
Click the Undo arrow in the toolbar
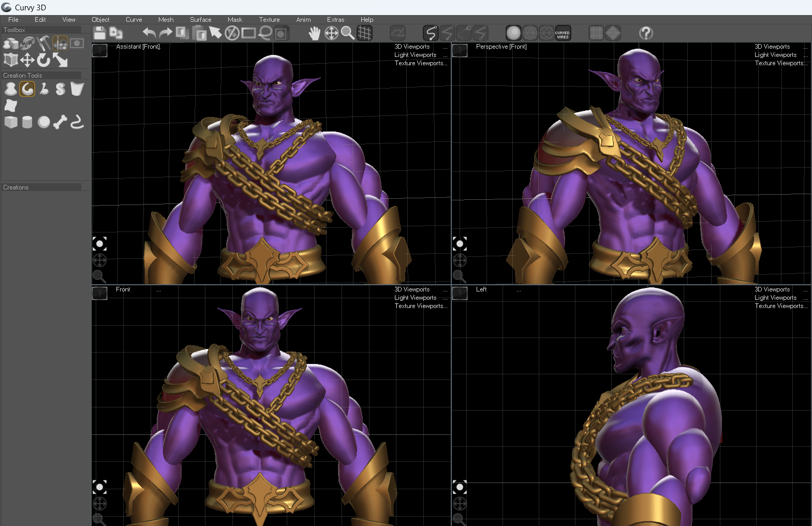coord(149,33)
